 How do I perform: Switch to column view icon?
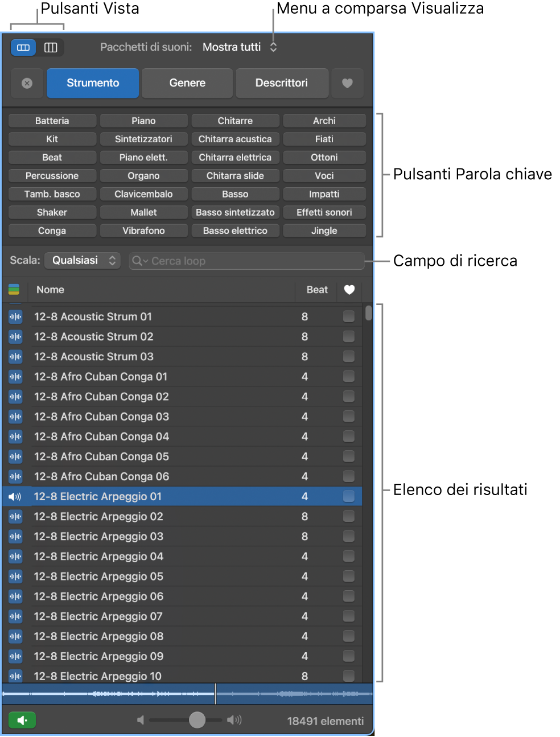pos(51,47)
